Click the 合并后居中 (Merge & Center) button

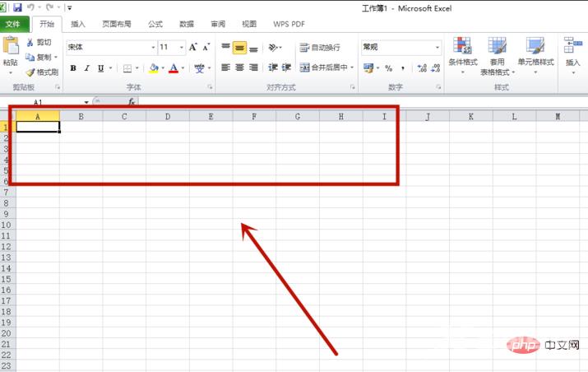click(x=326, y=68)
